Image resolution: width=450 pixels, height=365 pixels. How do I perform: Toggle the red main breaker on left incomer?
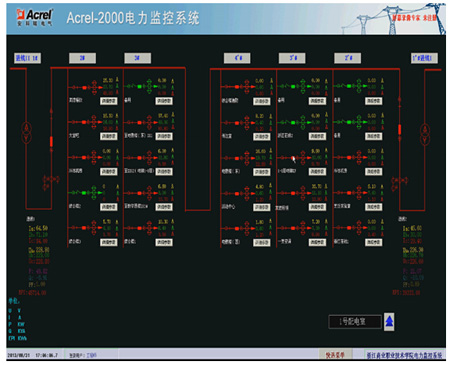click(51, 141)
